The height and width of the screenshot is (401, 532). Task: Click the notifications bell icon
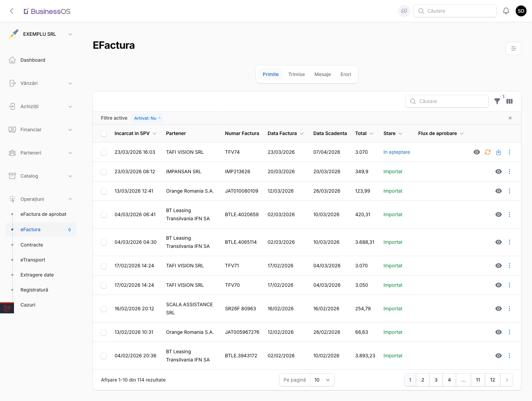tap(506, 11)
